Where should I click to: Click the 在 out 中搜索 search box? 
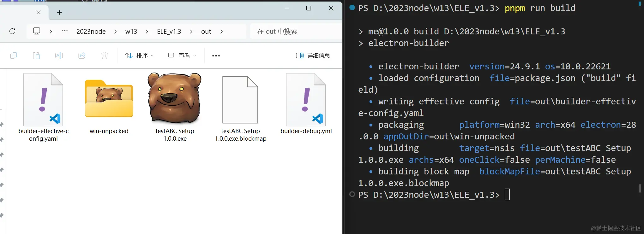(x=277, y=31)
